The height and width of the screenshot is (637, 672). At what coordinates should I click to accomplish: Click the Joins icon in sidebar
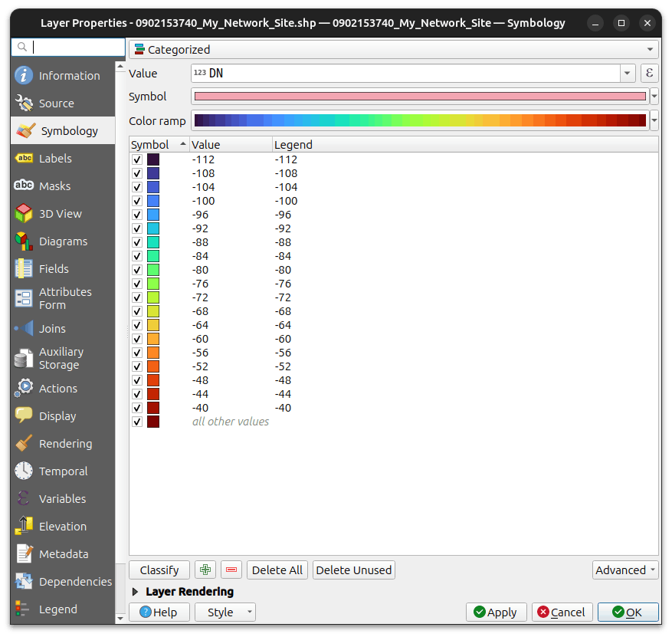point(24,328)
